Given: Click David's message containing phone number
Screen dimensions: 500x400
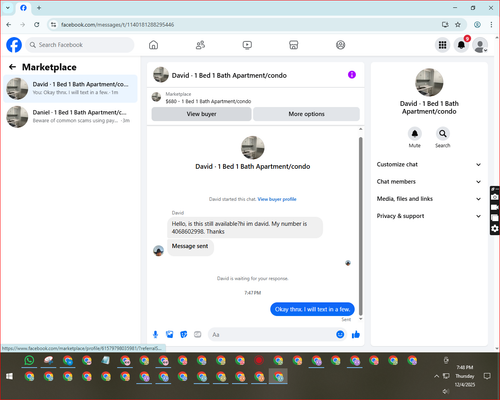Looking at the screenshot, I should point(245,228).
